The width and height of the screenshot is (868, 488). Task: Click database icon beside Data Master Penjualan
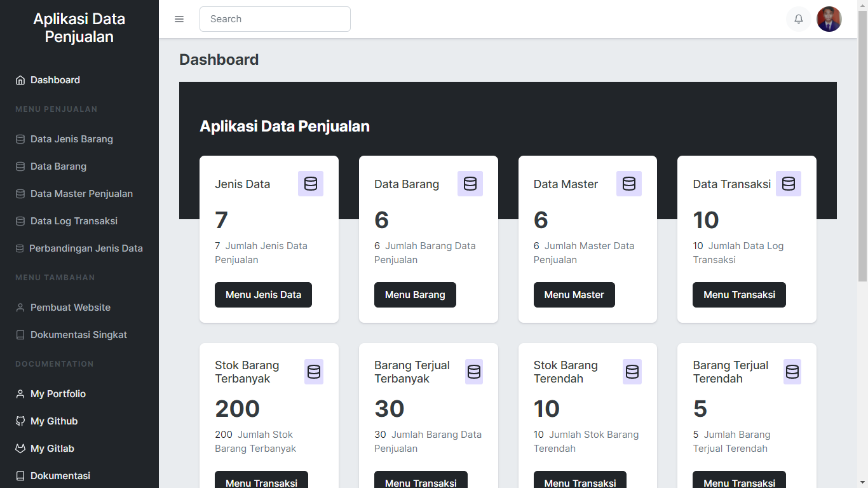click(x=20, y=194)
